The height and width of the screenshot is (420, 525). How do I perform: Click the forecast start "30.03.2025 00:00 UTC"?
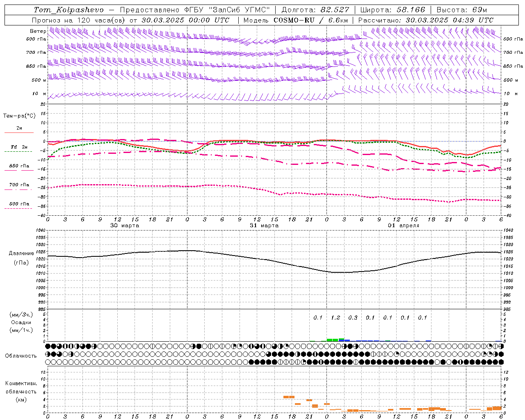186,20
